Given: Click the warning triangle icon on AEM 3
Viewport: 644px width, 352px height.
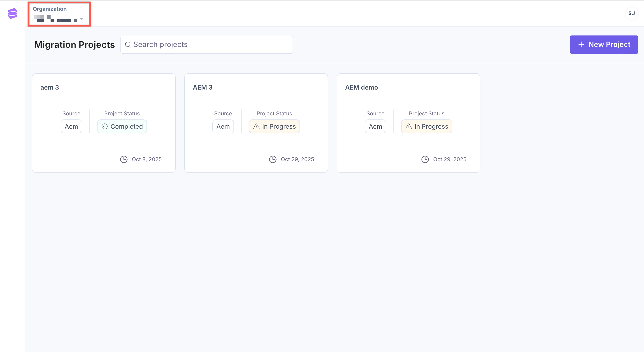Looking at the screenshot, I should coord(256,127).
